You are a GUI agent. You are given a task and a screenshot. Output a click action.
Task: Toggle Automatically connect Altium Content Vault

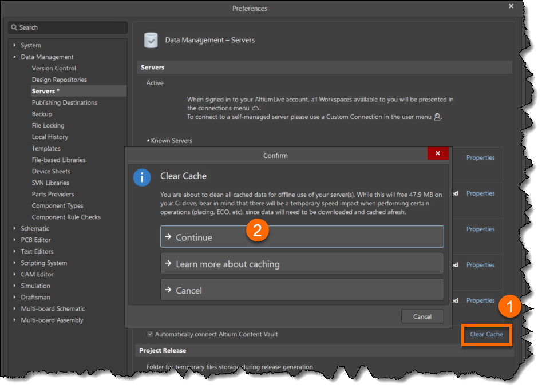(x=150, y=334)
